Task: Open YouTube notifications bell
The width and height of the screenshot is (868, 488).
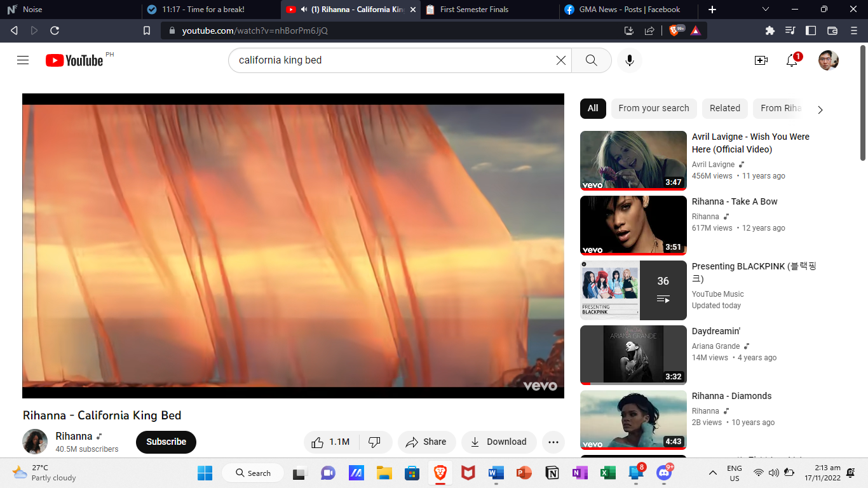Action: [792, 60]
